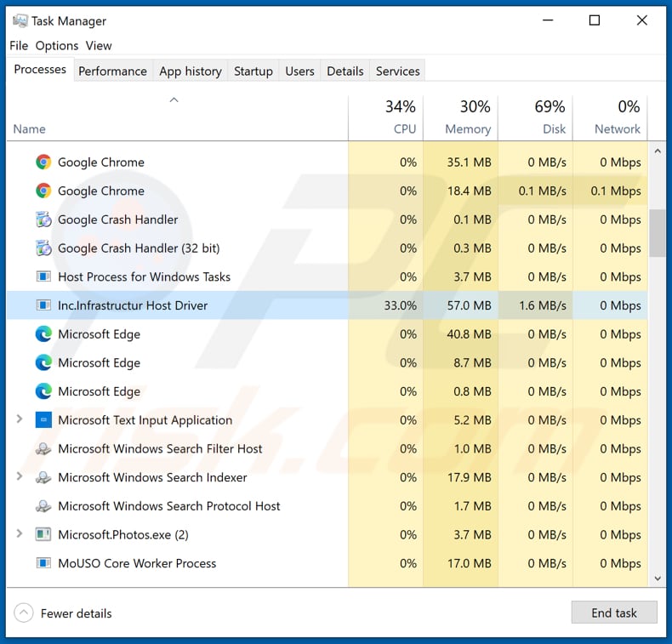672x644 pixels.
Task: Sort processes by Name column header
Action: 29,129
